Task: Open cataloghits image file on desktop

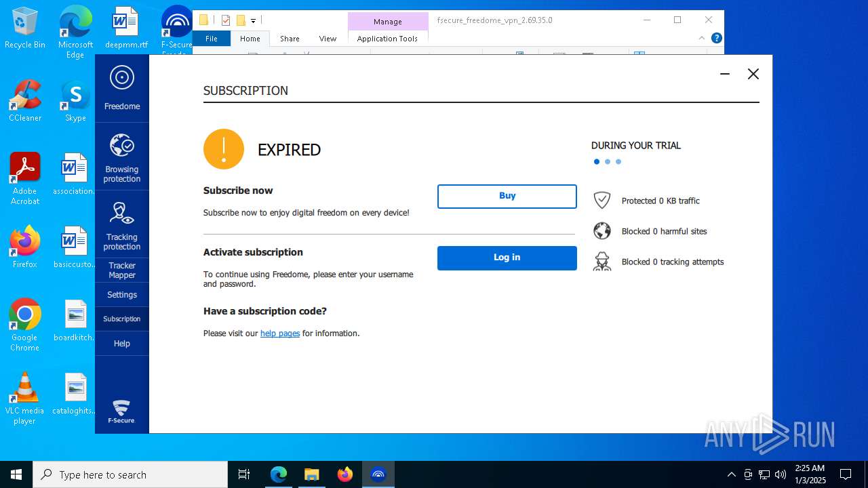Action: tap(74, 394)
